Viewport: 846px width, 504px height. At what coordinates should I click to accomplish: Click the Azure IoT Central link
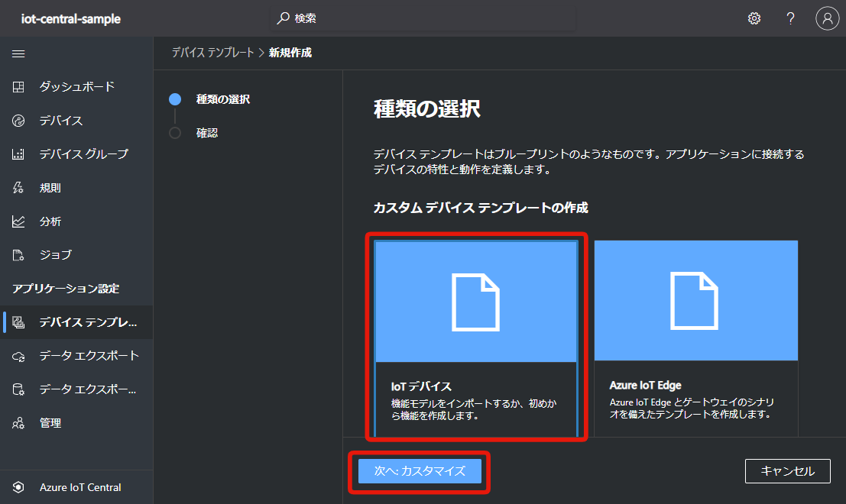point(80,487)
